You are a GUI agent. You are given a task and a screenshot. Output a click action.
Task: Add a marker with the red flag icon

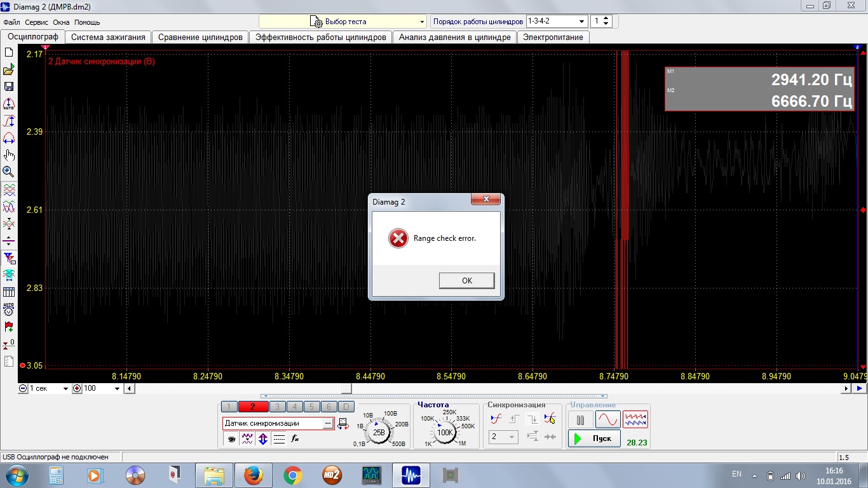pyautogui.click(x=9, y=327)
